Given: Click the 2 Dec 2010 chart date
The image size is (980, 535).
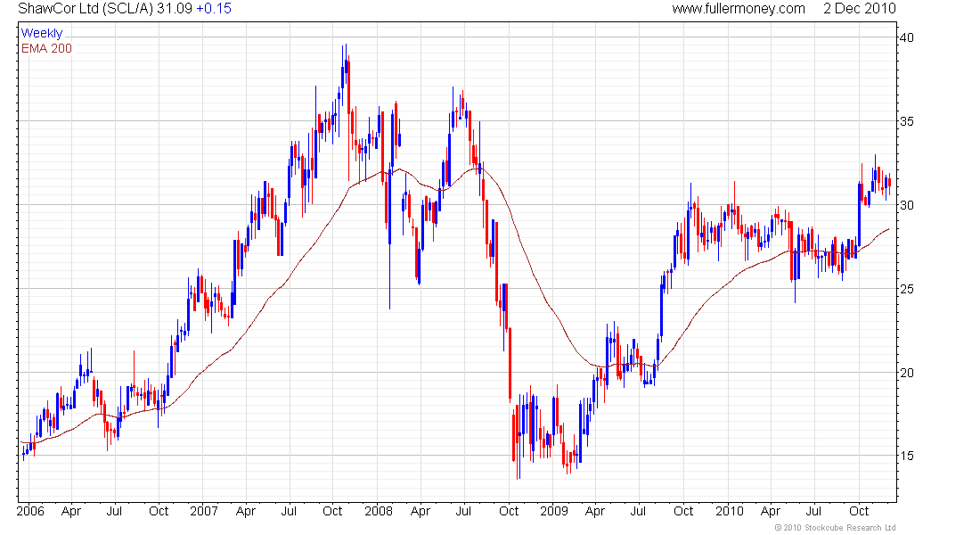Looking at the screenshot, I should [x=860, y=9].
